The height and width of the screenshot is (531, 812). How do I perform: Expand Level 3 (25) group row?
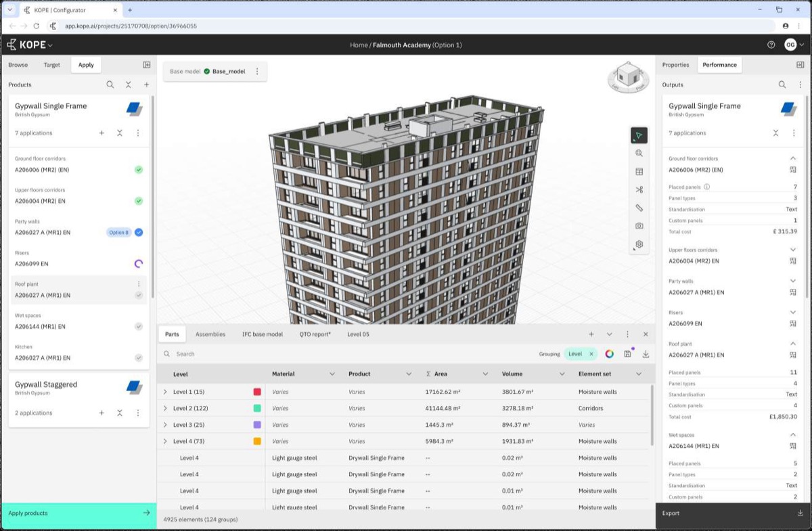coord(165,425)
